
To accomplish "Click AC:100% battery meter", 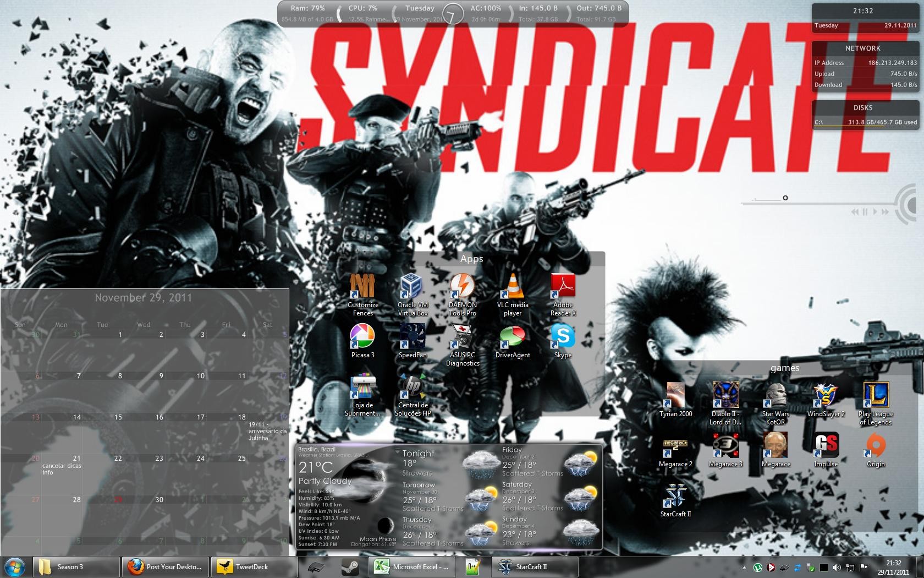I will coord(486,13).
